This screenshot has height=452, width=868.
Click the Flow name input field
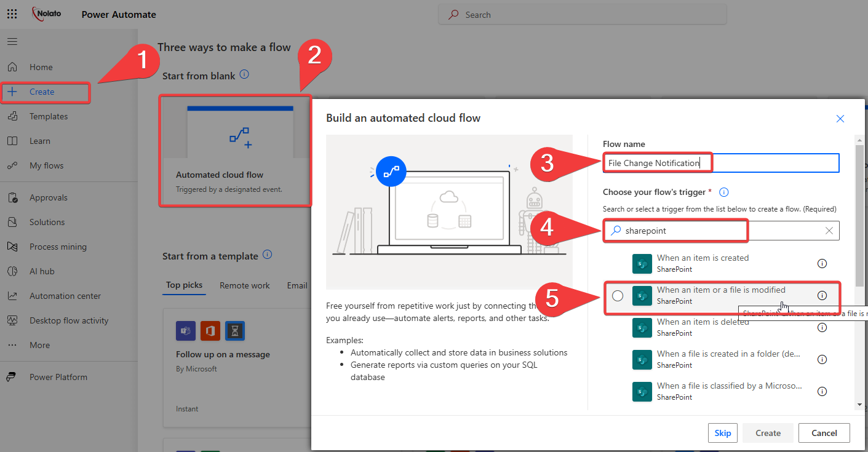(x=721, y=163)
